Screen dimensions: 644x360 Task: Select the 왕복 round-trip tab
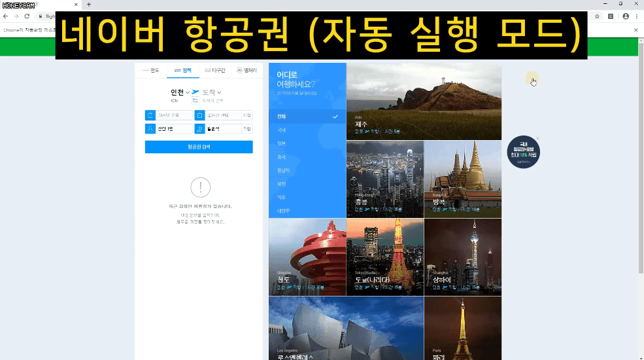183,70
